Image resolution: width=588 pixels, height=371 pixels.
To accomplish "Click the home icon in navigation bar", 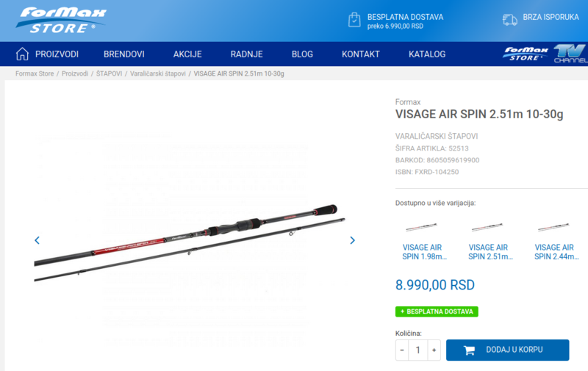I will 22,54.
